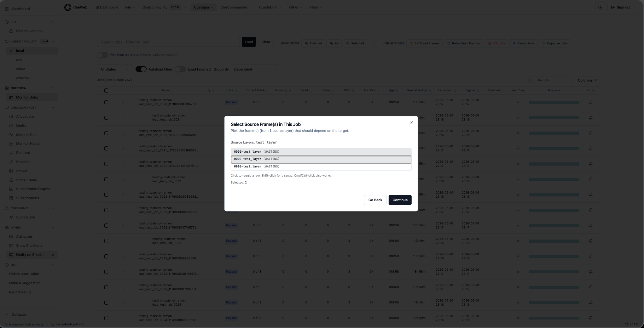Image resolution: width=644 pixels, height=328 pixels.
Task: Collapse the CUEBOT FACILITY sidebar section
Action: 53,42
